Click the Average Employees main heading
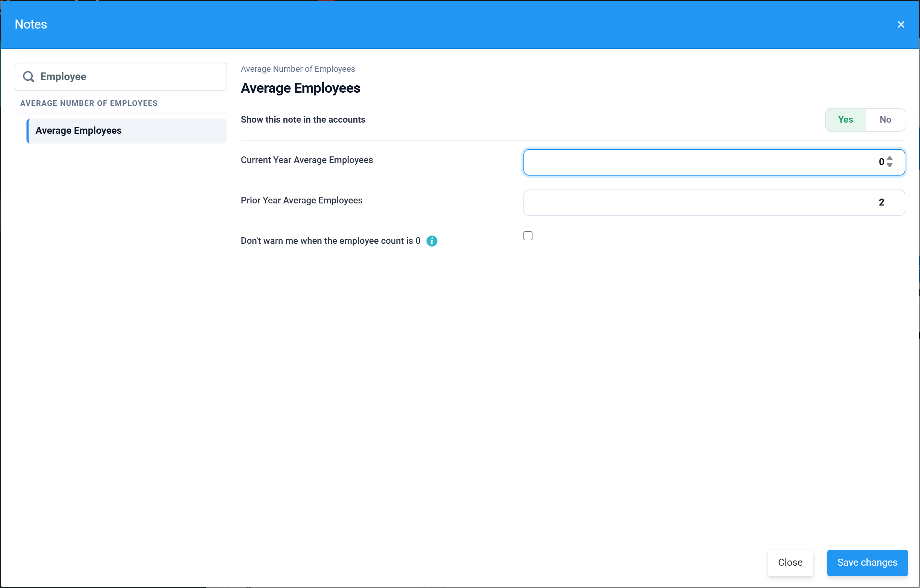This screenshot has width=920, height=588. (x=300, y=88)
